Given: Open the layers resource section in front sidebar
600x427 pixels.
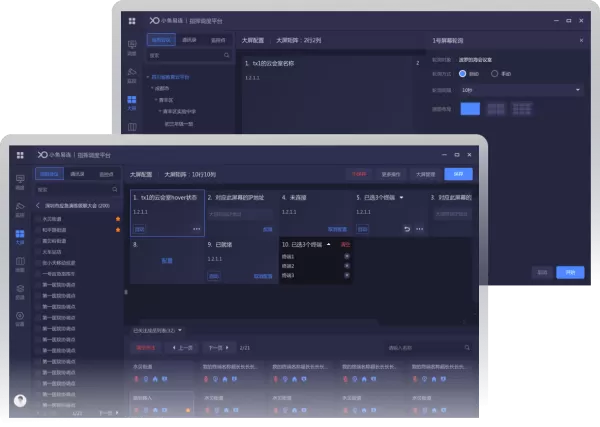Looking at the screenshot, I should (20, 292).
